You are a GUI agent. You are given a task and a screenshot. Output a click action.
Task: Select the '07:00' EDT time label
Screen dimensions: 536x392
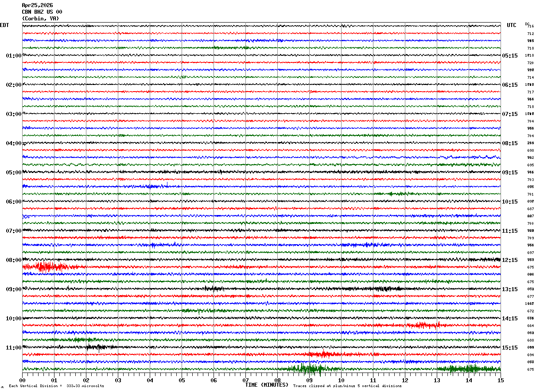click(x=14, y=231)
